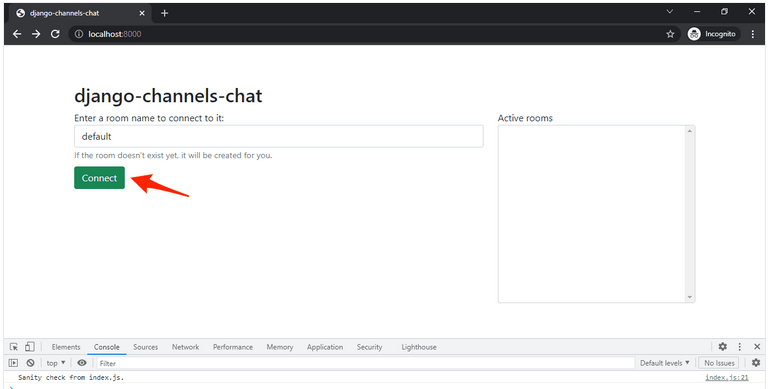Screen dimensions: 771x389
Task: Restore down the browser window
Action: coord(724,12)
